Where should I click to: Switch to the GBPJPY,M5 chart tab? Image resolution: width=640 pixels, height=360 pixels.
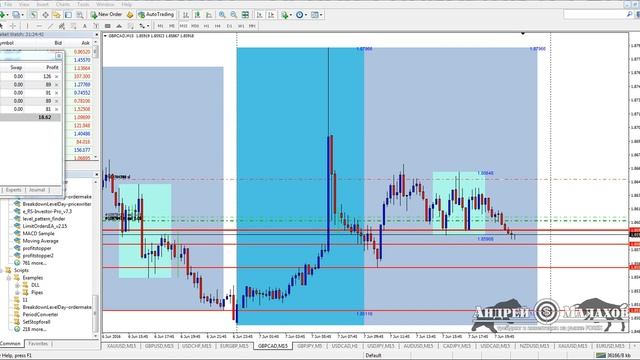309,346
